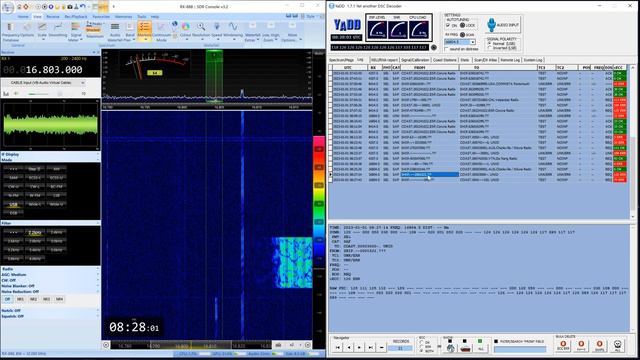This screenshot has height=360, width=640.
Task: Go to previous record in YaDD Navigator
Action: 349,347
